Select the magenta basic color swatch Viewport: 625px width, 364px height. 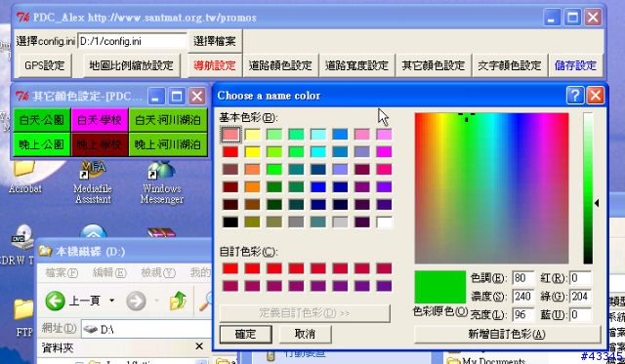coord(384,151)
